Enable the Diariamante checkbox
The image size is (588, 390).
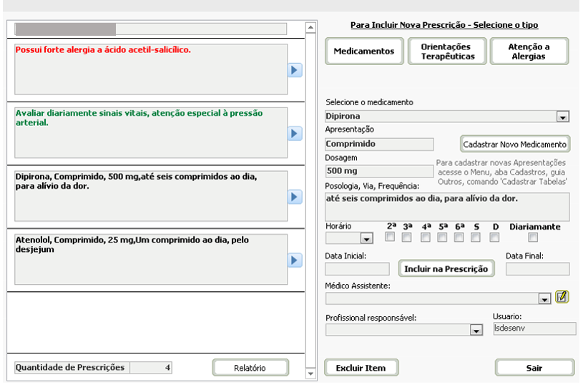[532, 238]
